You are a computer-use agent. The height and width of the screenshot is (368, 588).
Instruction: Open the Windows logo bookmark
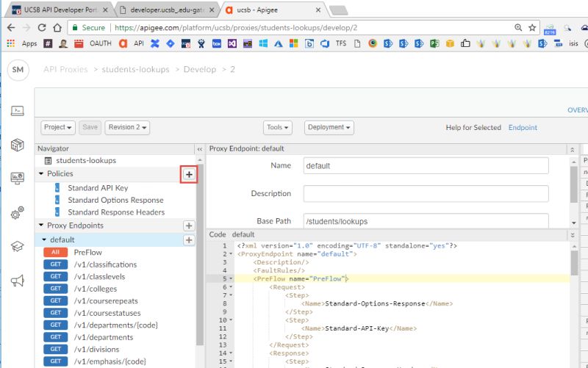point(263,43)
